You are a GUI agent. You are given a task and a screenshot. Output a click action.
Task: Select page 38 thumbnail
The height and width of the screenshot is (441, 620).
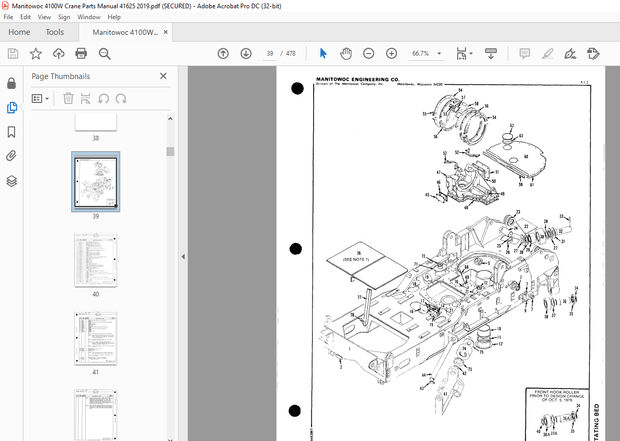(x=96, y=122)
